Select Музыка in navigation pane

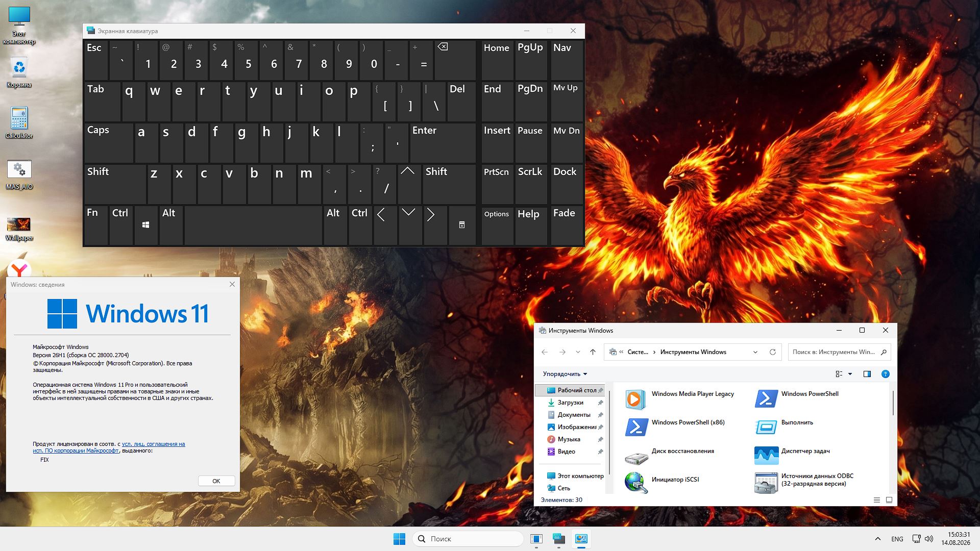point(571,439)
